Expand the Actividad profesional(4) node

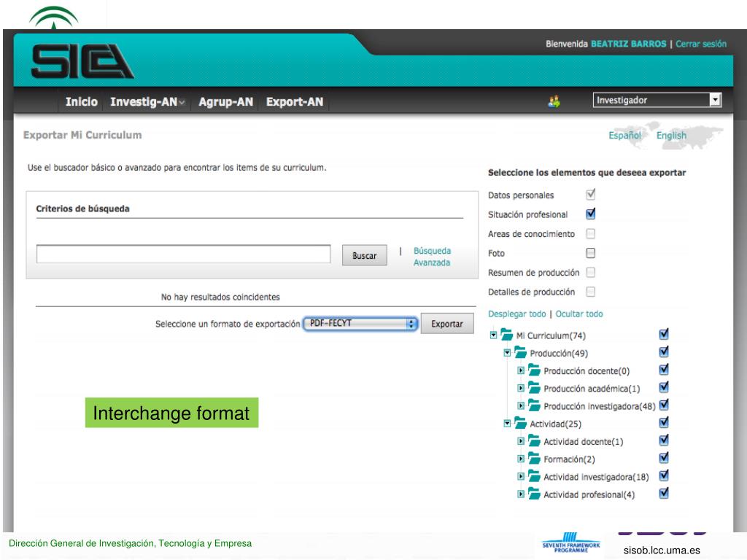click(x=521, y=494)
